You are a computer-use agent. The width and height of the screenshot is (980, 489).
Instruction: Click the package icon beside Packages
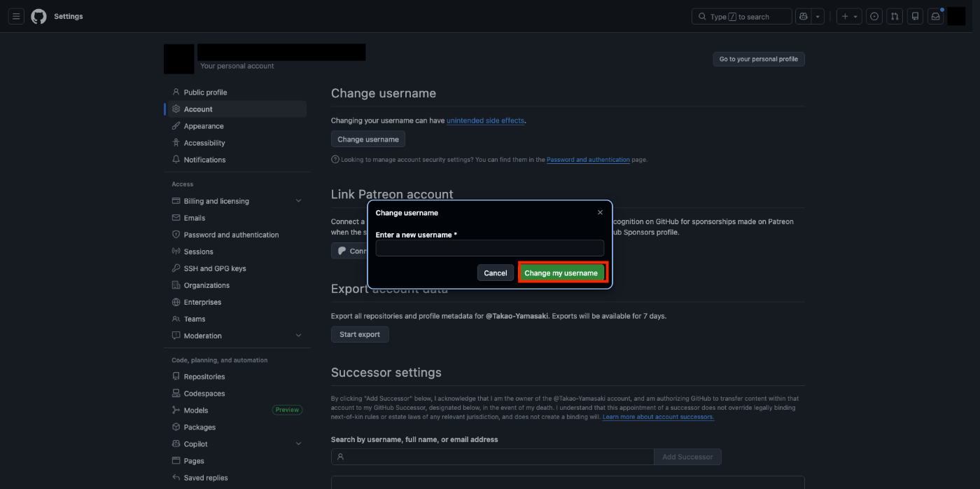click(176, 427)
